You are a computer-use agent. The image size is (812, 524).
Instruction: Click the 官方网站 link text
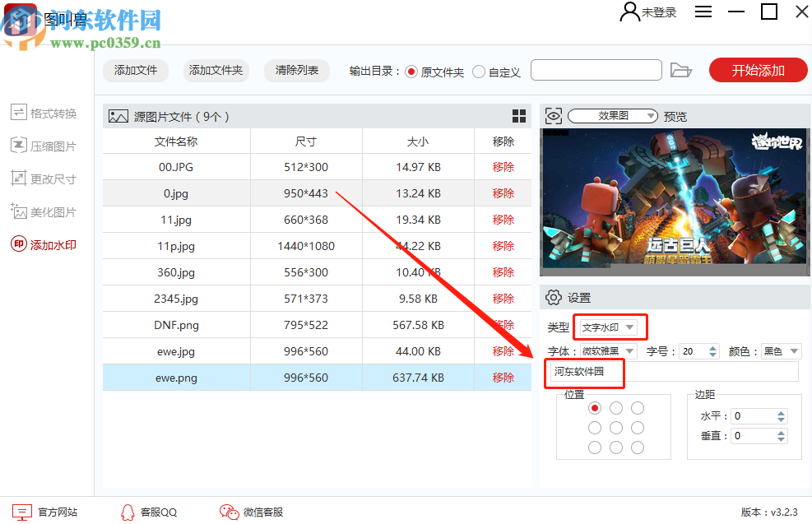(x=58, y=512)
